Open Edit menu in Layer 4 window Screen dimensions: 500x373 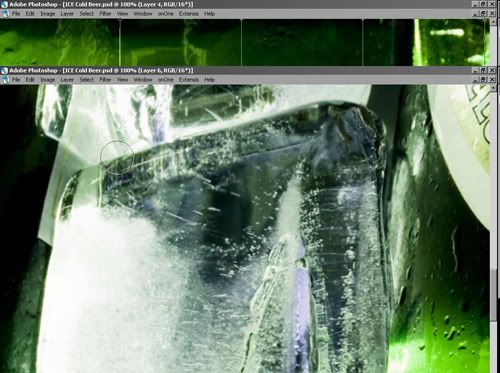30,14
